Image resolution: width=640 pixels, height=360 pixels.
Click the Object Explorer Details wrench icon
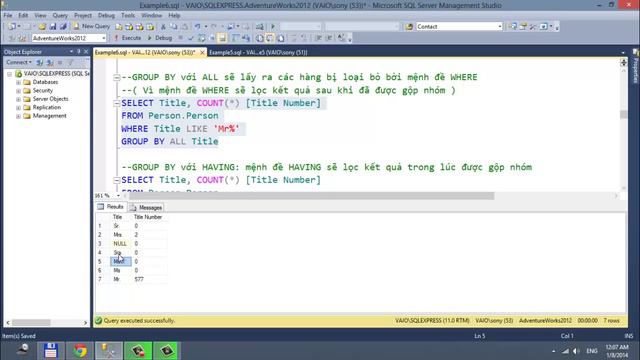533,27
